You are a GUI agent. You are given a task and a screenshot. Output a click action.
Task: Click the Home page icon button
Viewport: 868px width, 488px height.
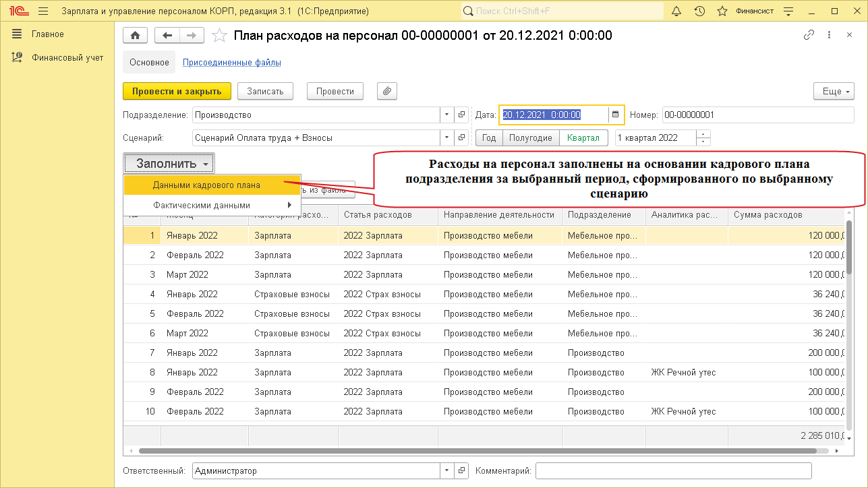point(135,36)
